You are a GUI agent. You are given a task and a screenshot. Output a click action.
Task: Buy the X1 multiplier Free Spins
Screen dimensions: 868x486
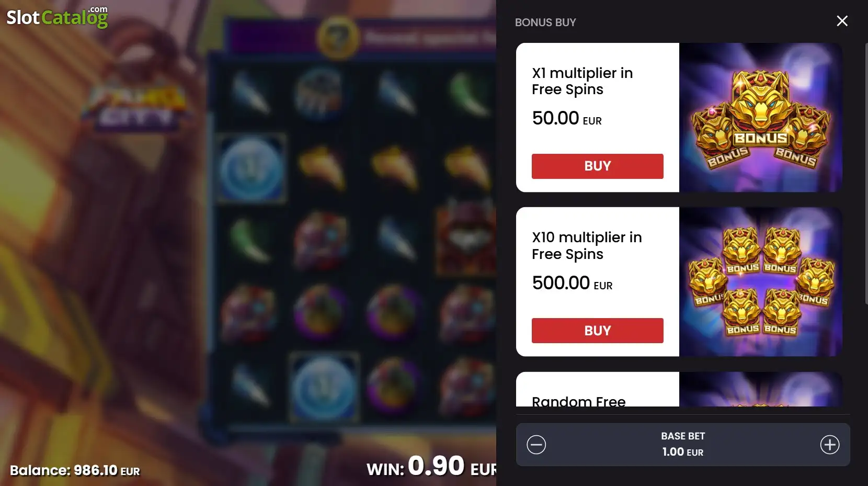(597, 166)
